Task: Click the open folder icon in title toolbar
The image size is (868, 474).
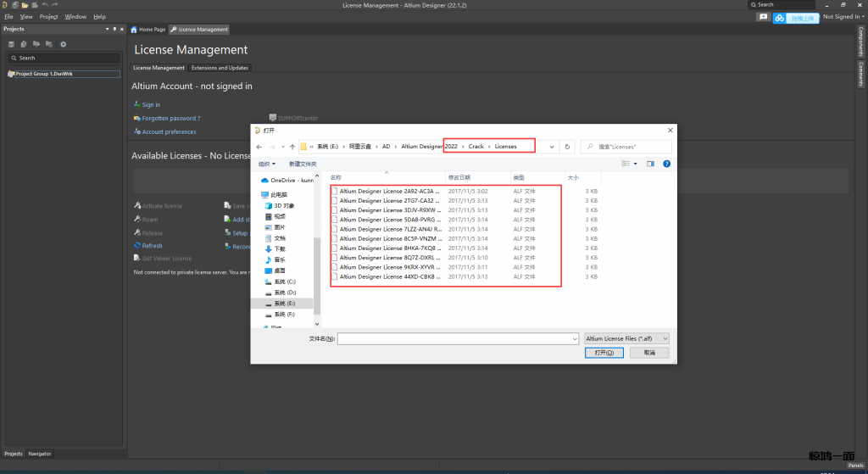Action: point(25,5)
